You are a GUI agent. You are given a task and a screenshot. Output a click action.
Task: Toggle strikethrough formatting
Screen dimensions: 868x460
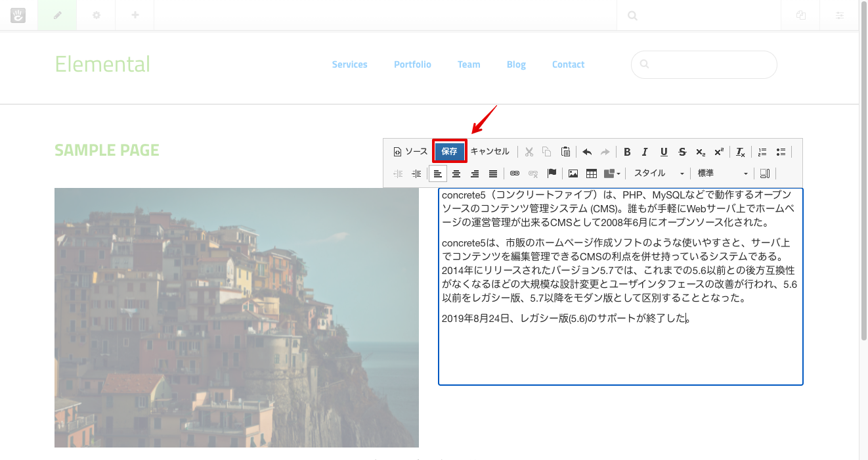click(682, 152)
